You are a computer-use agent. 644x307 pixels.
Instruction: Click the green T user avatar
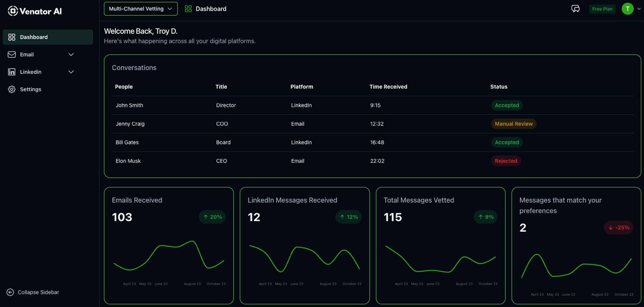(627, 9)
